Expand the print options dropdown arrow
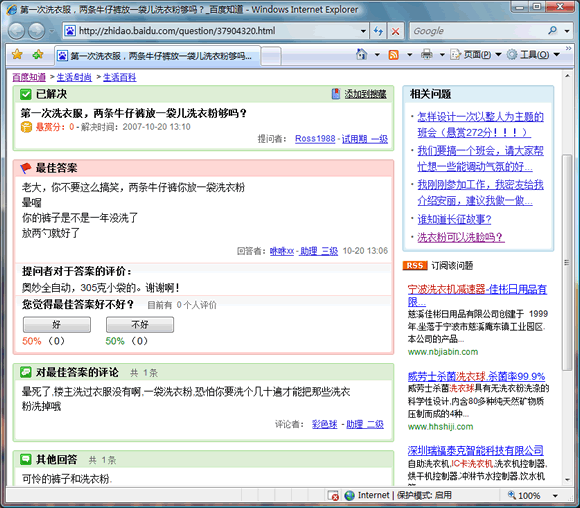This screenshot has height=508, width=580. 442,55
